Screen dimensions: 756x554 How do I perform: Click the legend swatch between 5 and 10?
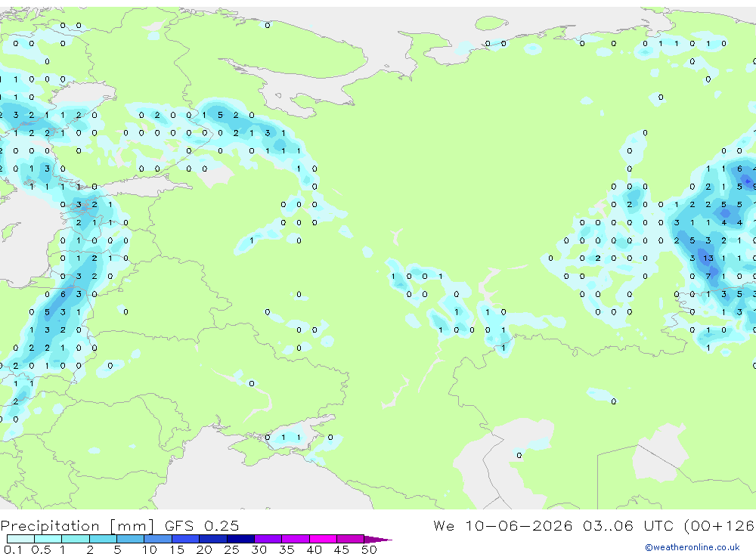(x=130, y=539)
